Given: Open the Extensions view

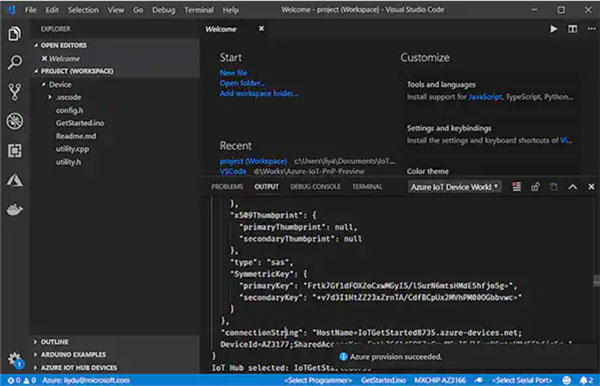Looking at the screenshot, I should click(15, 151).
